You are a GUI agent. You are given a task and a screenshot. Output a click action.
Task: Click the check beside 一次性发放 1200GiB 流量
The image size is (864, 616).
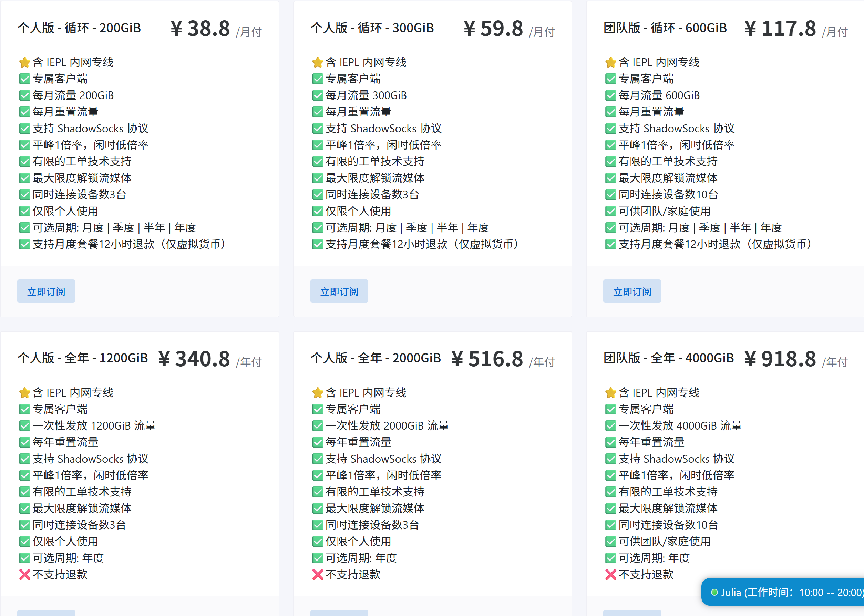pos(25,425)
